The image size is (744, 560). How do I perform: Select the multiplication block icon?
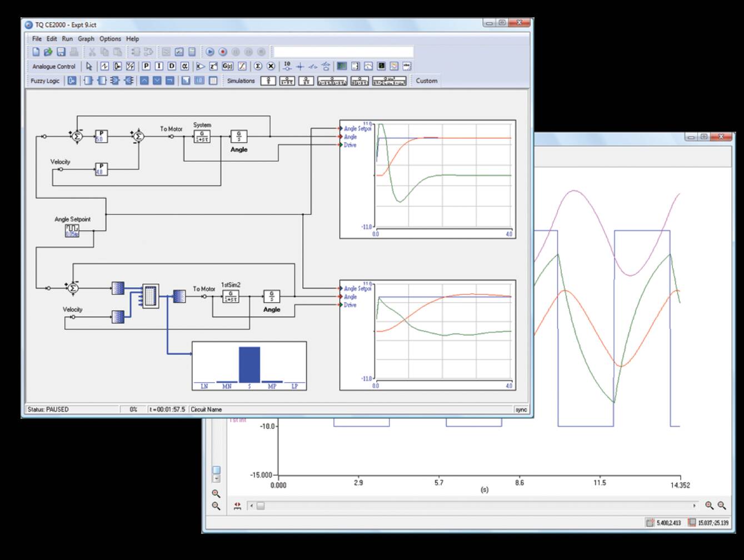271,66
